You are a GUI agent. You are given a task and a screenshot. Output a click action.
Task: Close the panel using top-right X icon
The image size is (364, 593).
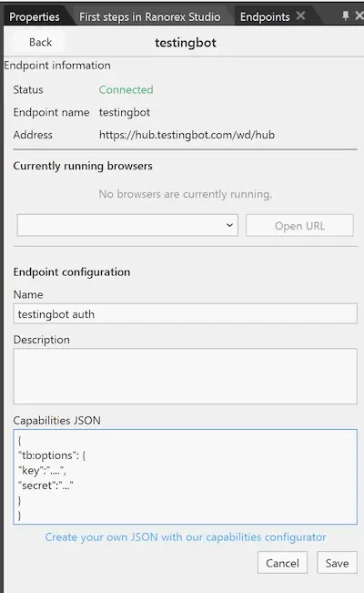pyautogui.click(x=359, y=15)
